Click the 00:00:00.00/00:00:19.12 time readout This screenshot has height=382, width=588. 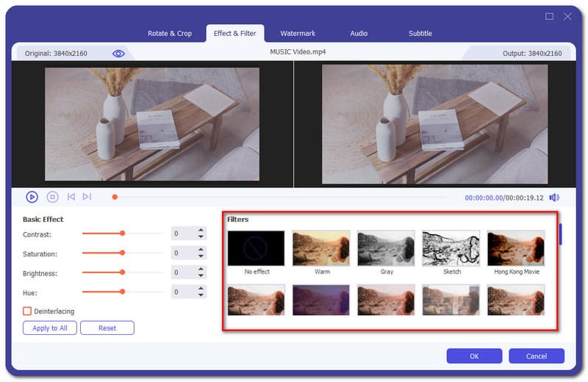point(504,198)
